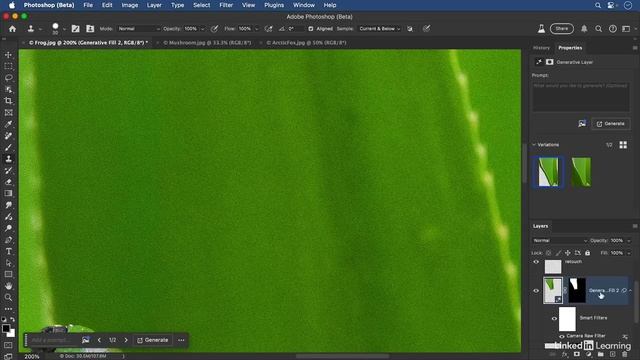The image size is (640, 360).
Task: Toggle the Clone Source panel icon
Action: pyautogui.click(x=90, y=29)
